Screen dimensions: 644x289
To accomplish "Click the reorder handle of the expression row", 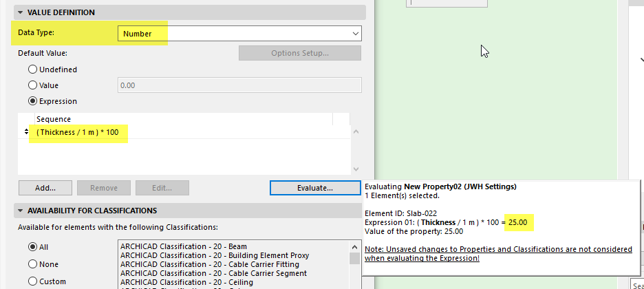I will click(x=26, y=132).
